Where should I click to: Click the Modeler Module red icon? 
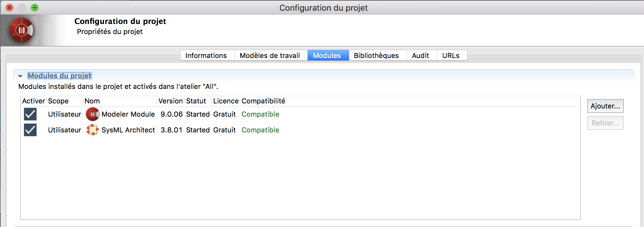pyautogui.click(x=92, y=114)
